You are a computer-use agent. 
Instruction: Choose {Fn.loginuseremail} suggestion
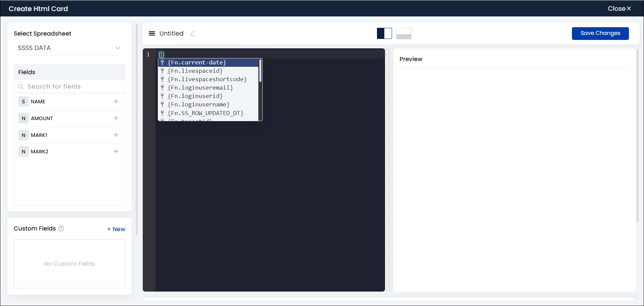(200, 88)
